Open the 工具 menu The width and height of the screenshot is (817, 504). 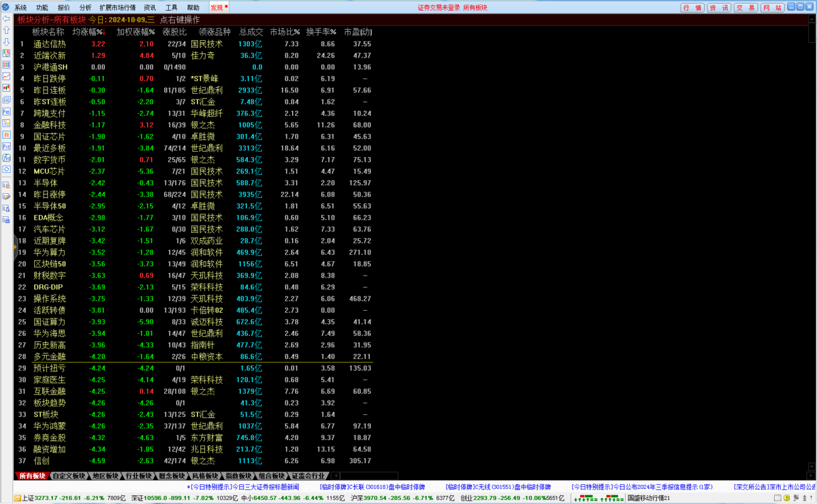pos(172,7)
